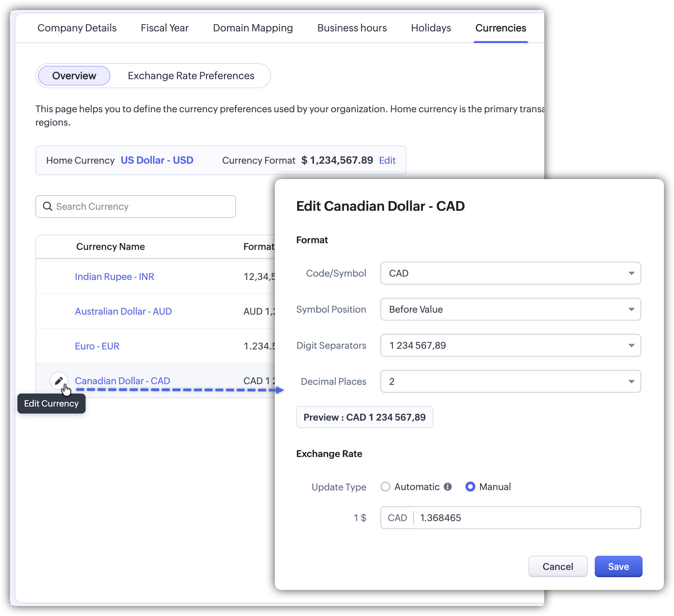Image resolution: width=674 pixels, height=616 pixels.
Task: Go to the Business hours tab
Action: click(352, 28)
